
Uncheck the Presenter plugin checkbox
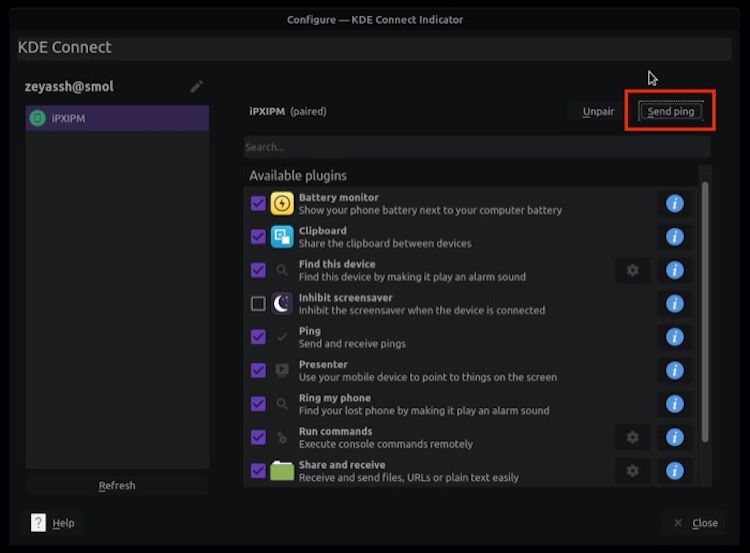258,371
